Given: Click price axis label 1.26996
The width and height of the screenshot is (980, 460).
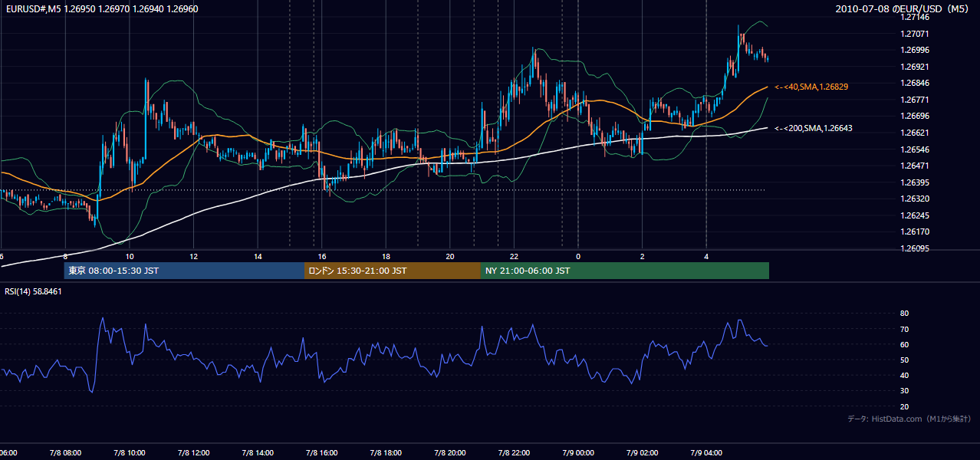Looking at the screenshot, I should tap(915, 50).
